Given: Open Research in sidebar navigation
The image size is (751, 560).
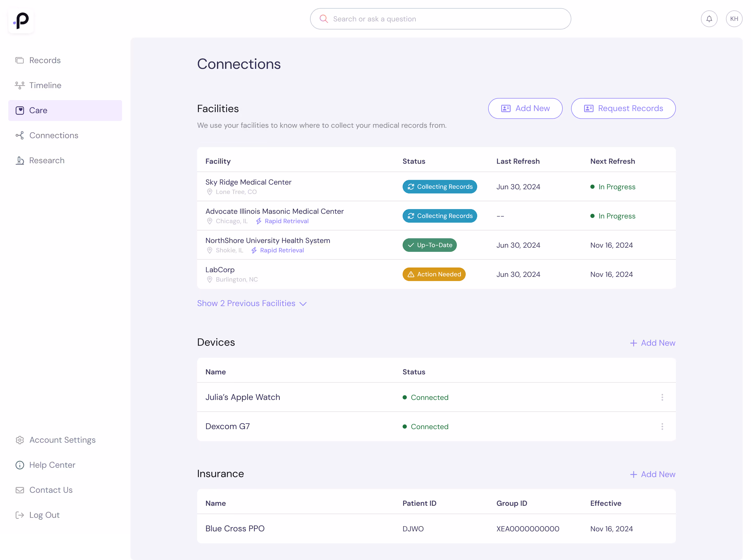Looking at the screenshot, I should (47, 161).
